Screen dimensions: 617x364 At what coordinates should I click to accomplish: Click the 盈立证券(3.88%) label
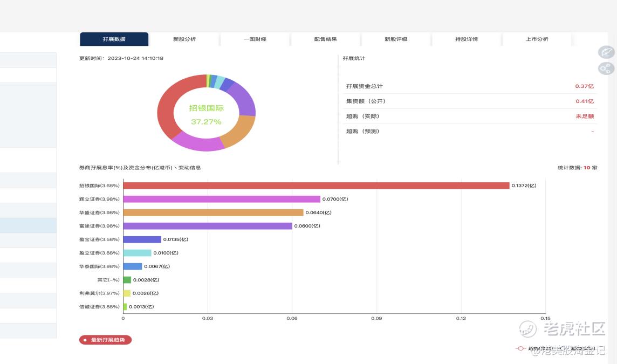99,252
